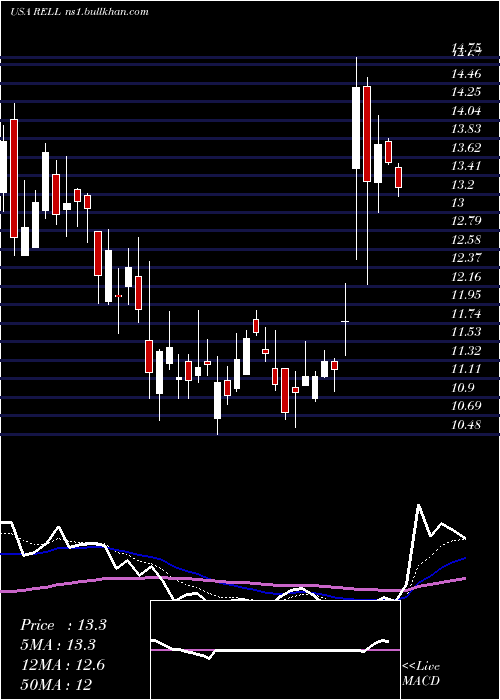The height and width of the screenshot is (700, 500).
Task: Click the 12MA : 12.6 readout
Action: pyautogui.click(x=62, y=665)
